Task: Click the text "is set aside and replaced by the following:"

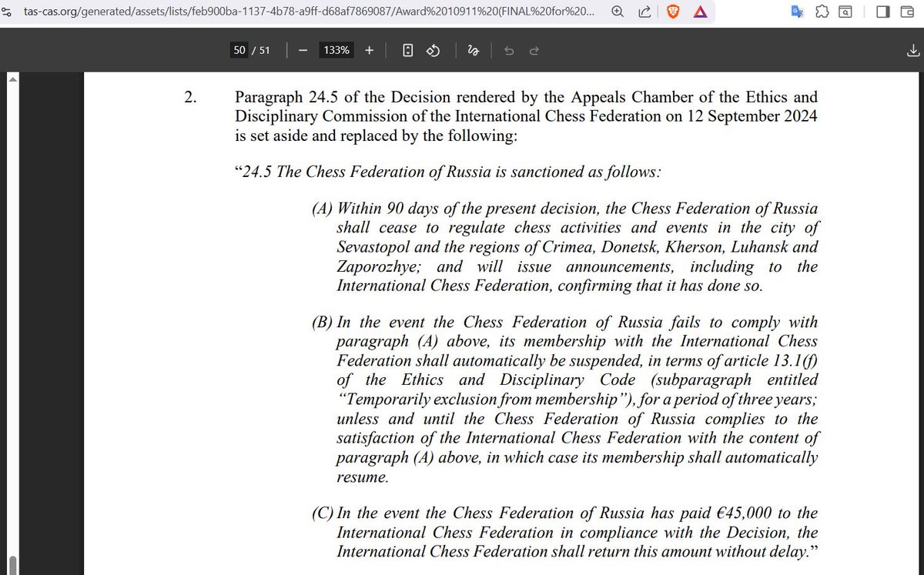Action: tap(377, 136)
